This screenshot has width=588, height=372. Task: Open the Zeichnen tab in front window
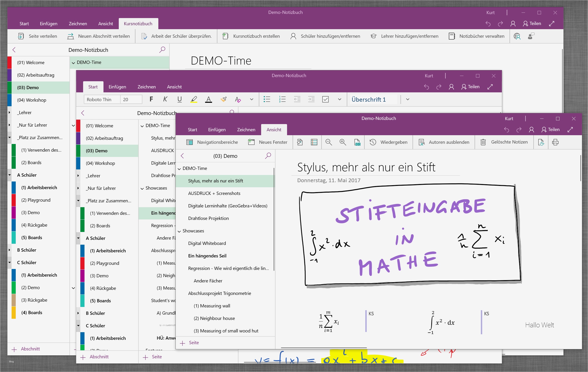246,130
